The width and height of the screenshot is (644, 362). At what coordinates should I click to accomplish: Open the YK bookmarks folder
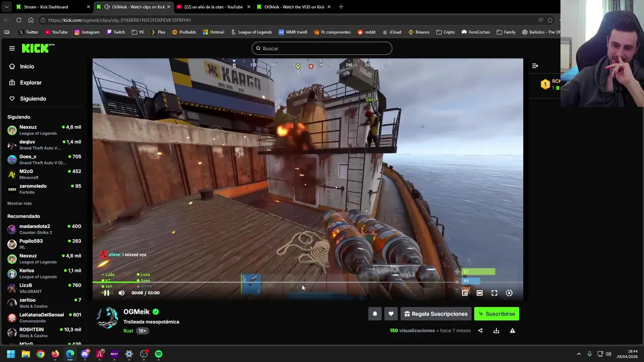click(138, 32)
